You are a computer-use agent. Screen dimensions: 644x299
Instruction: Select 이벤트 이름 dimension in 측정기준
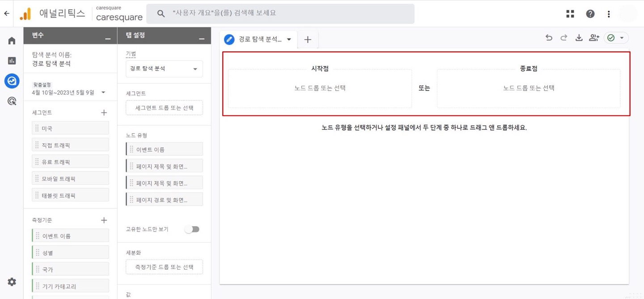coord(70,236)
